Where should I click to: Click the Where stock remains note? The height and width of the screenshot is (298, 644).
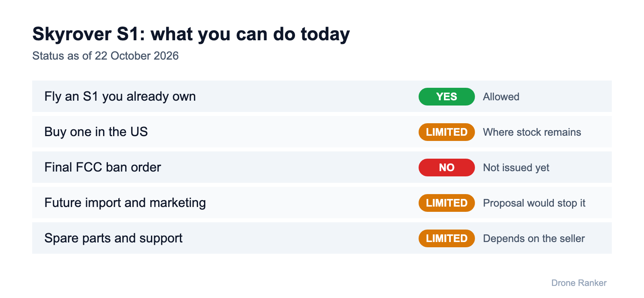[x=532, y=132]
